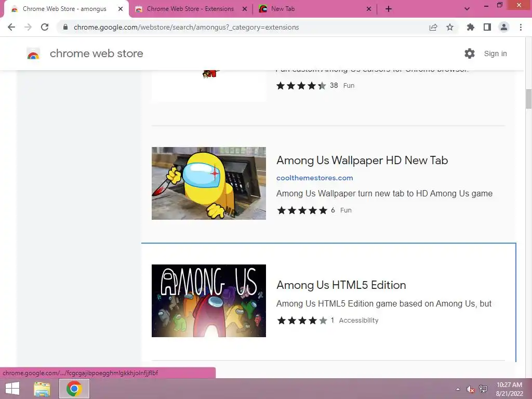
Task: Switch to the New Tab tab
Action: click(315, 9)
